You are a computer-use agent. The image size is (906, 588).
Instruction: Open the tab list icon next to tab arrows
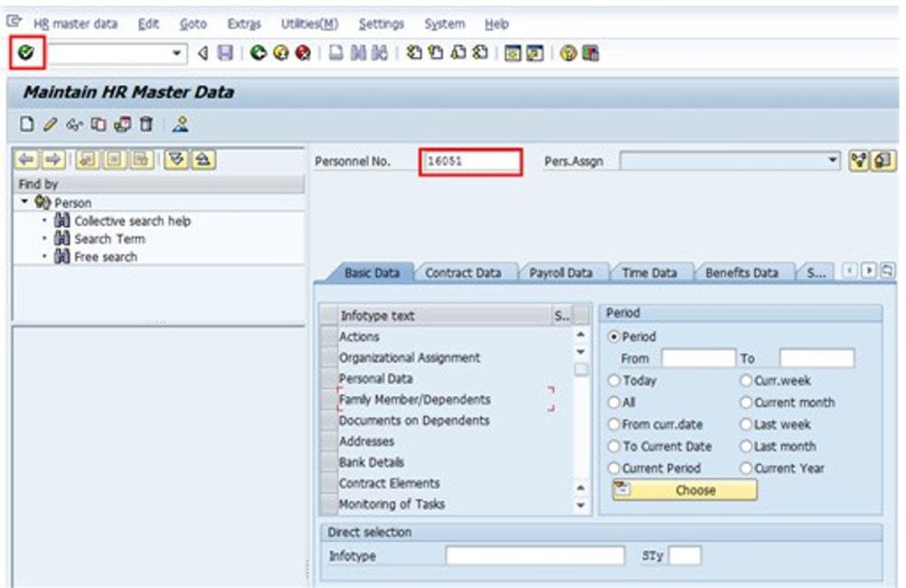tap(888, 270)
